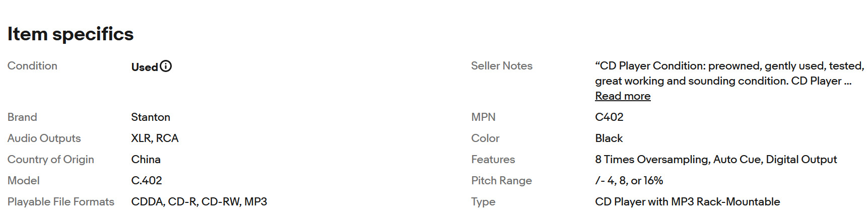Select the seller notes description text

point(729,74)
